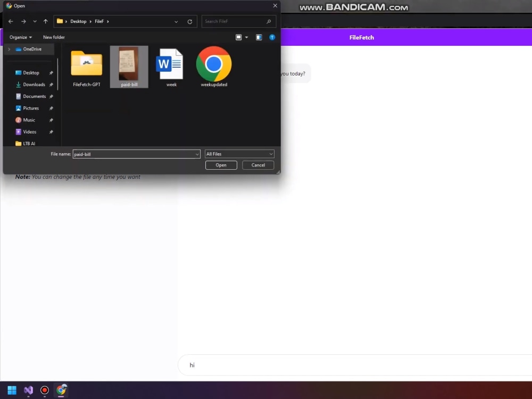The width and height of the screenshot is (532, 399).
Task: Open Music in quick access
Action: point(29,120)
